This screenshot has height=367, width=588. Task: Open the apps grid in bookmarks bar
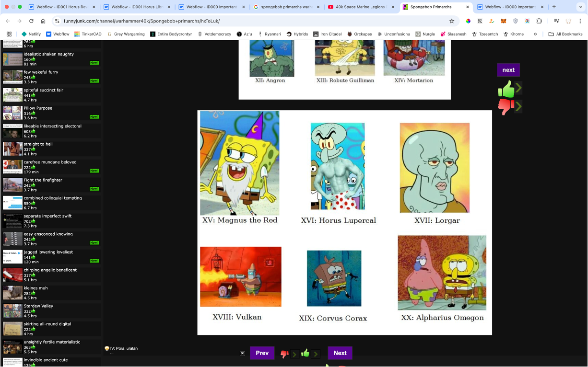coord(9,34)
